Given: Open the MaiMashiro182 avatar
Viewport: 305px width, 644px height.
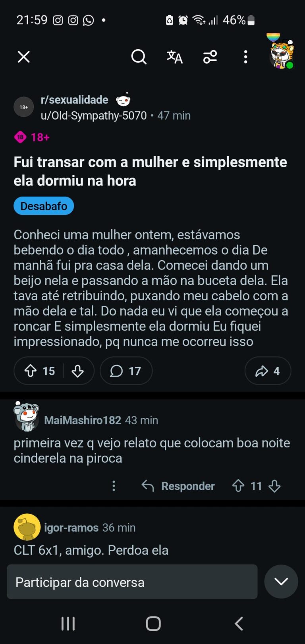Looking at the screenshot, I should [x=26, y=416].
